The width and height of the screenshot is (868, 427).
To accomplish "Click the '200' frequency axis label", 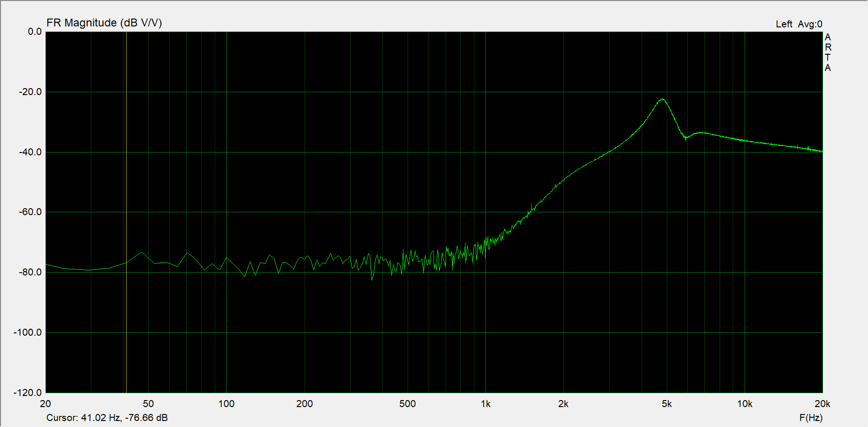I will pos(305,404).
